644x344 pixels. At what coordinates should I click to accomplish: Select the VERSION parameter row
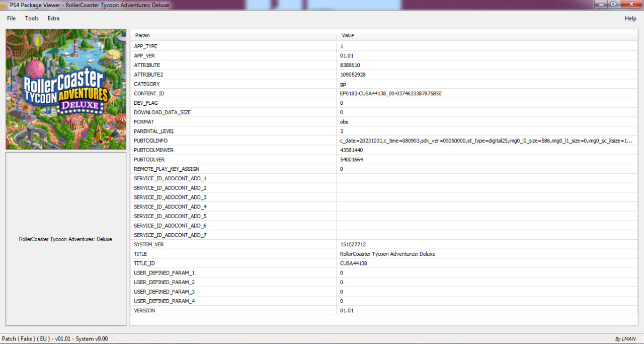click(384, 311)
